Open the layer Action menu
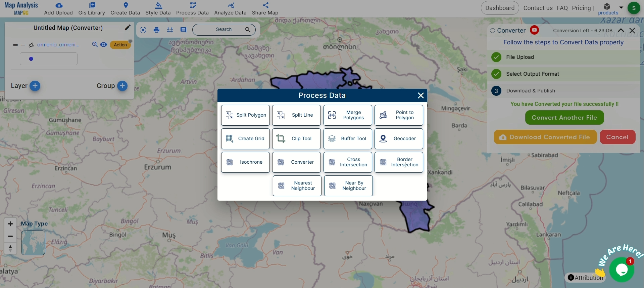Image resolution: width=644 pixels, height=288 pixels. [120, 45]
